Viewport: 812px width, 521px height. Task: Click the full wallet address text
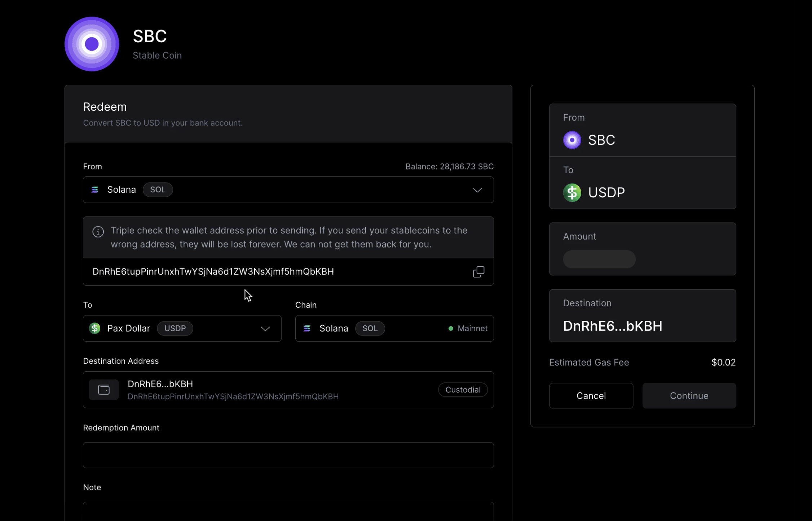click(x=213, y=272)
